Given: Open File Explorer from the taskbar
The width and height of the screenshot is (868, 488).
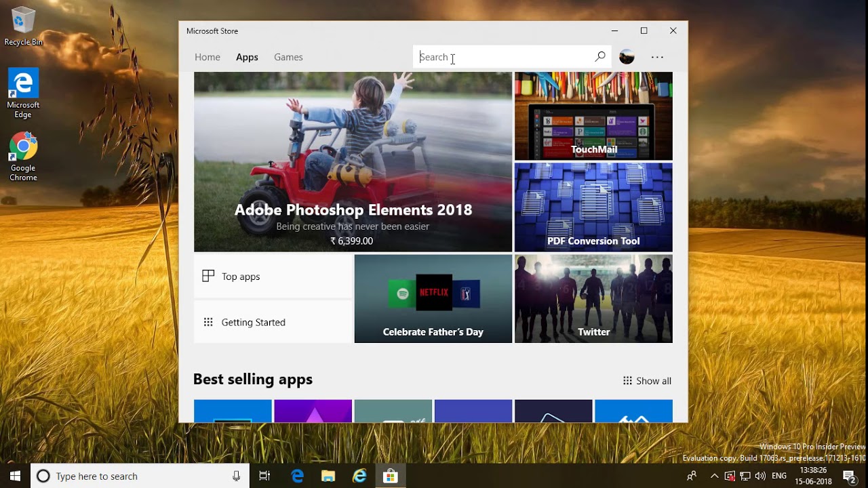Looking at the screenshot, I should coord(328,476).
